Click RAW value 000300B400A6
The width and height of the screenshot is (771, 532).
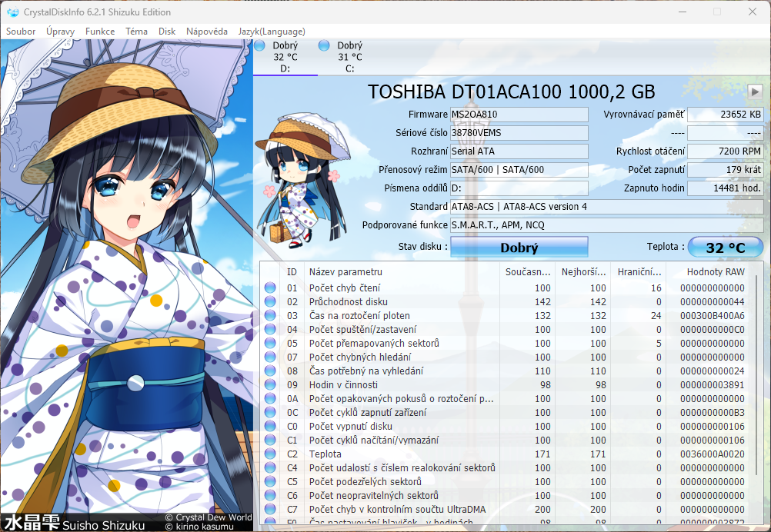point(713,315)
